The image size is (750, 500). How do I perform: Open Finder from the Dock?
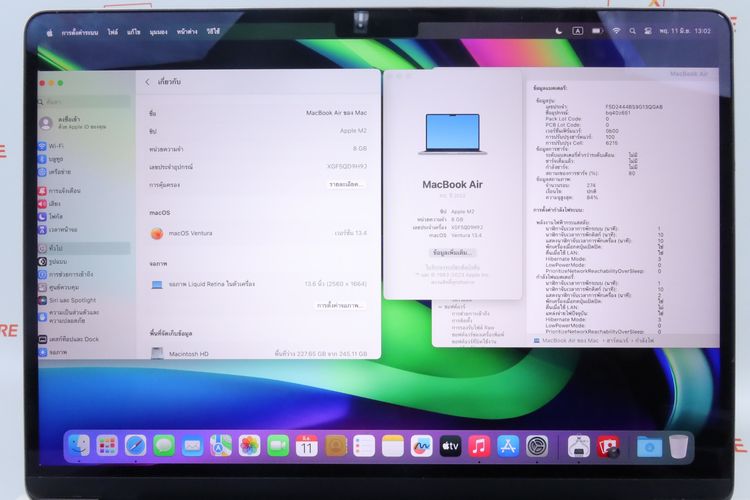point(79,446)
